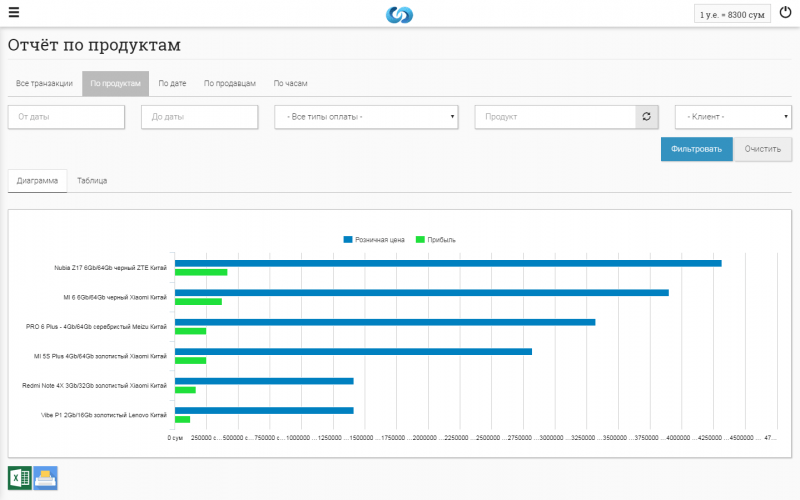The width and height of the screenshot is (800, 500).
Task: Expand Все типы оплаты dropdown
Action: click(x=366, y=117)
